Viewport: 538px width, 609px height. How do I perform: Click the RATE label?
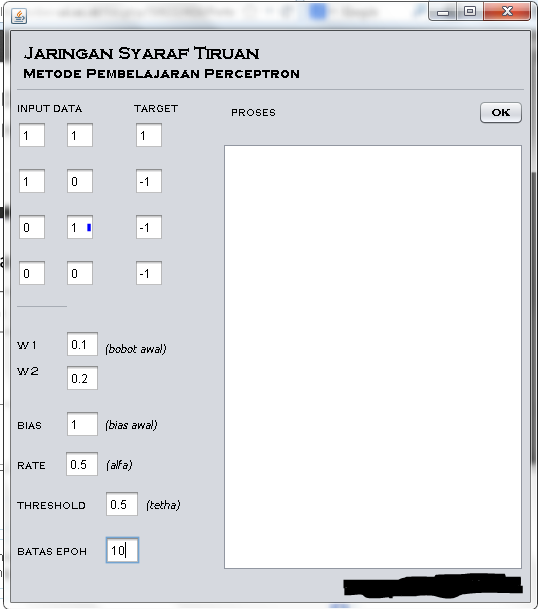pyautogui.click(x=31, y=465)
